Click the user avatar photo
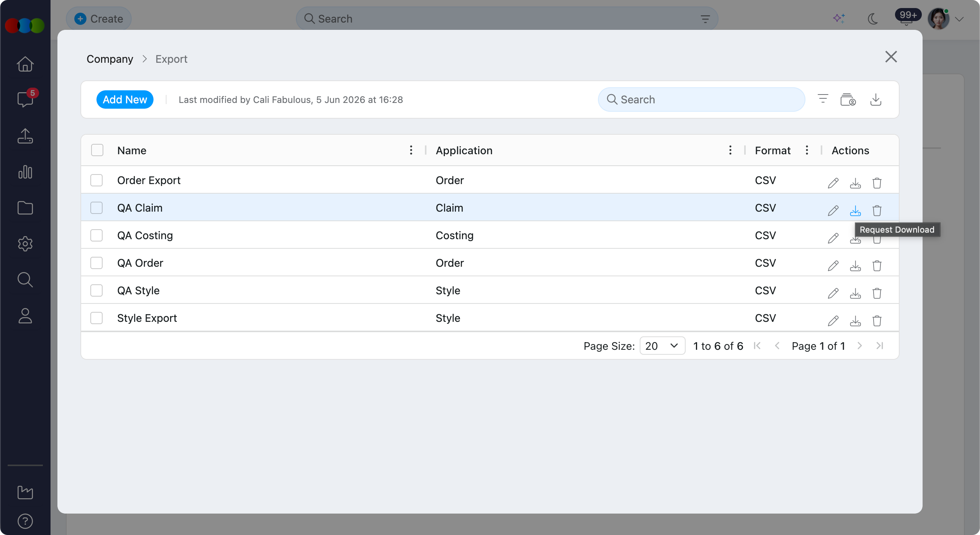980x535 pixels. coord(938,19)
